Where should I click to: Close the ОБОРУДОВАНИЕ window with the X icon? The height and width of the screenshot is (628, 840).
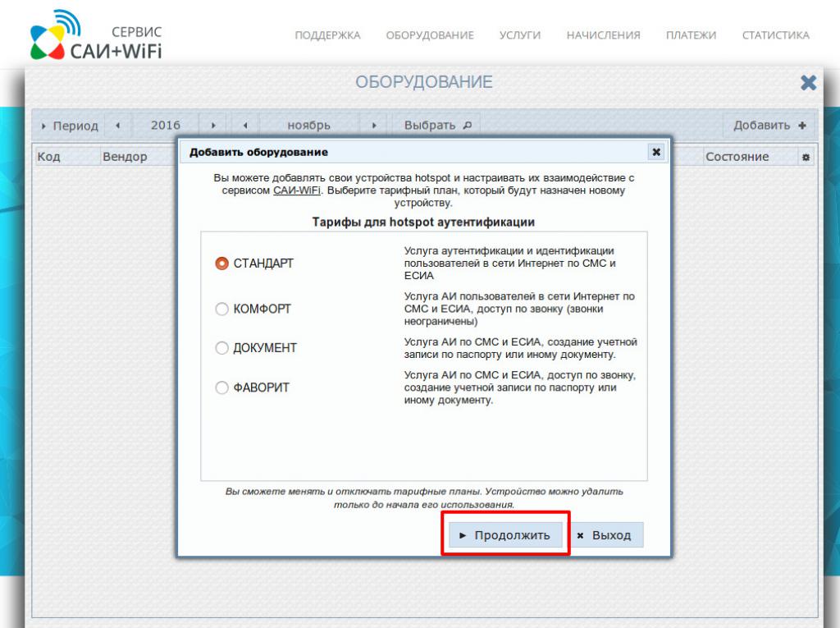click(810, 81)
